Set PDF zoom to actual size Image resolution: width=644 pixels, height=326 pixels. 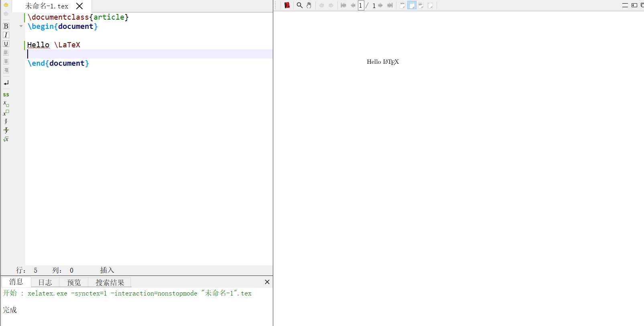point(402,5)
